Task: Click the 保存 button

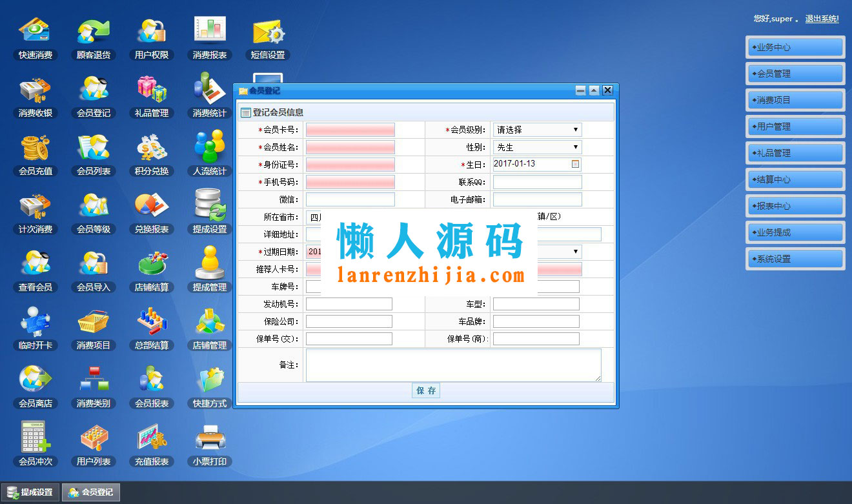Action: (x=426, y=390)
